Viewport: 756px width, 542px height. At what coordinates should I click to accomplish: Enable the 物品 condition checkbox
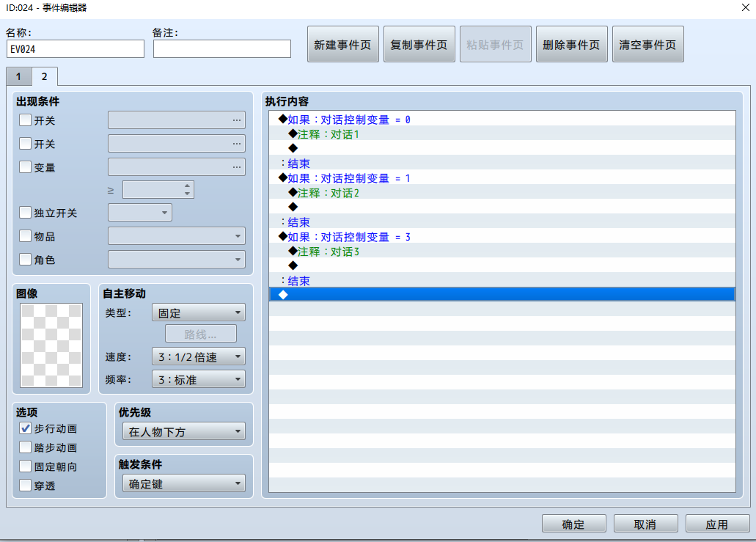[25, 236]
